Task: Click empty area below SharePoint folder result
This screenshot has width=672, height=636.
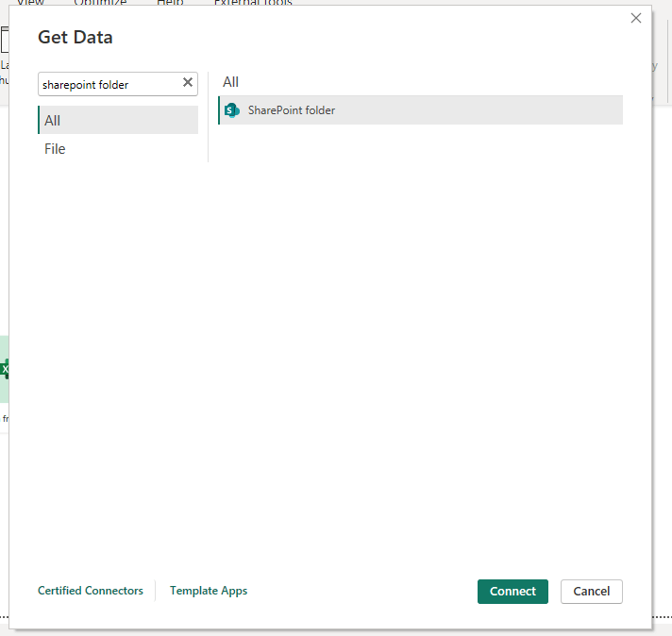Action: (x=420, y=330)
